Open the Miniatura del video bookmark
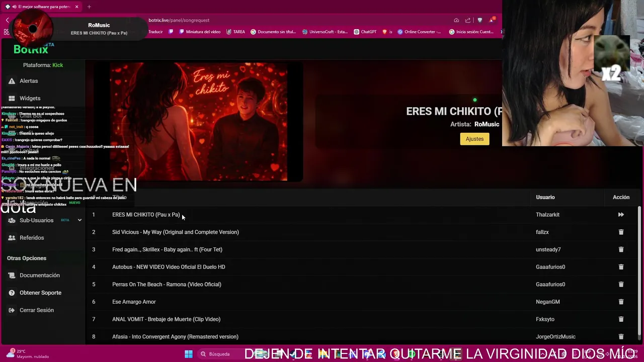 [x=199, y=32]
